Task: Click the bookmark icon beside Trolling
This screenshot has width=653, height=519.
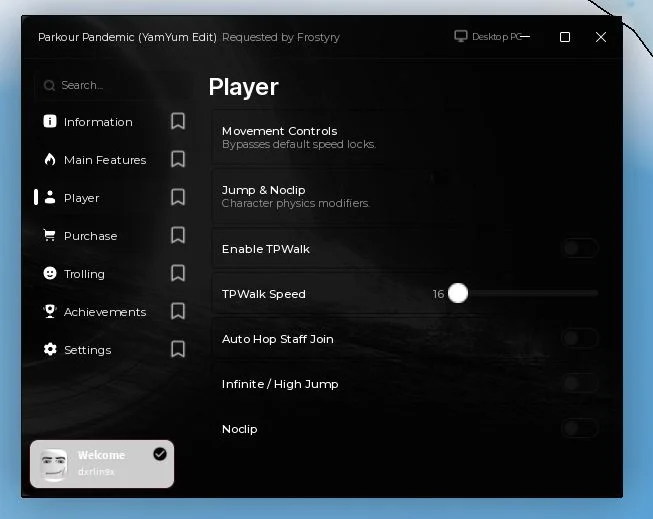Action: point(178,273)
